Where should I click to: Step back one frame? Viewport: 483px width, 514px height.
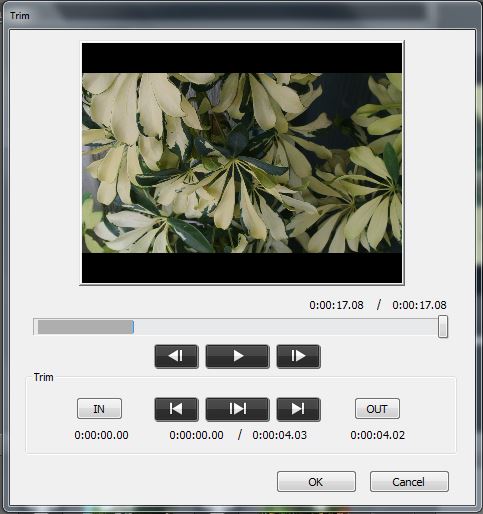click(177, 356)
